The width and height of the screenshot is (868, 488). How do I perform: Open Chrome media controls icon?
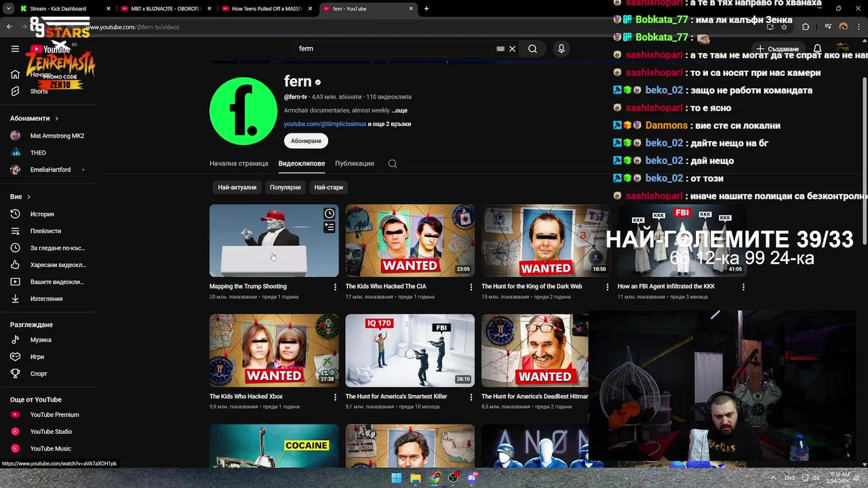828,27
